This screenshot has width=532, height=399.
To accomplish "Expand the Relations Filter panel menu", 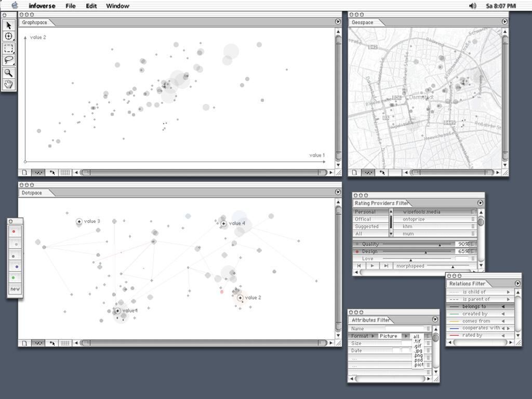I will (517, 283).
